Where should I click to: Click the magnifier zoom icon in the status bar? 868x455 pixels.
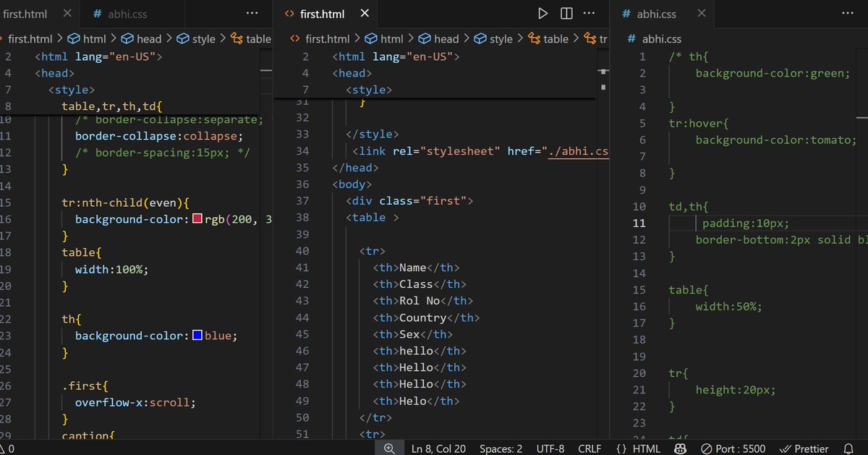coord(389,448)
